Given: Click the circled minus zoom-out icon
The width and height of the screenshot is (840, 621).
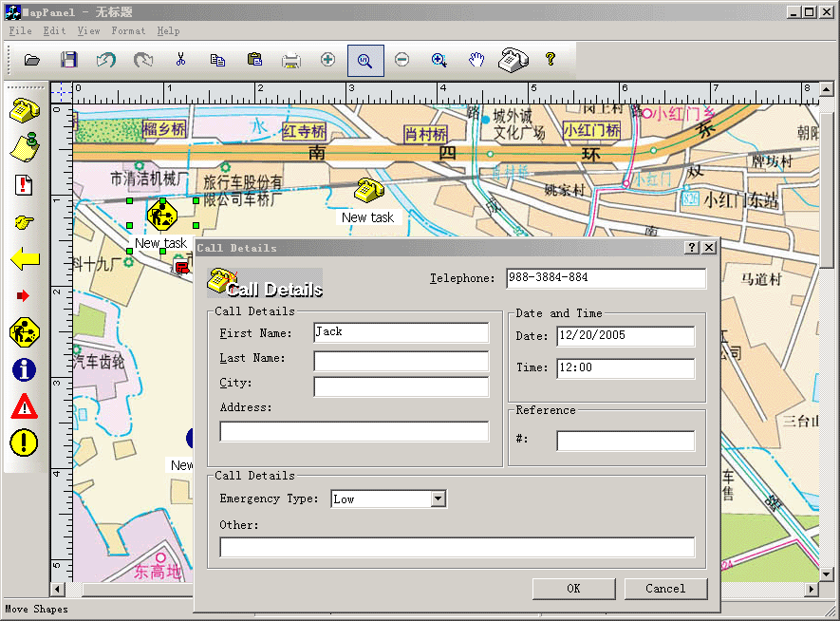Looking at the screenshot, I should [x=401, y=60].
